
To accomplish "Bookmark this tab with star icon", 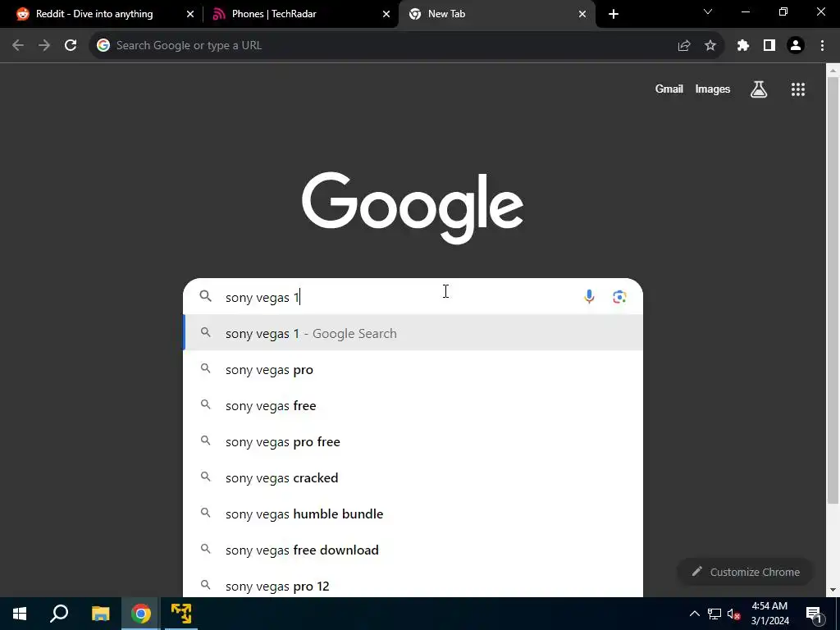I will (710, 46).
